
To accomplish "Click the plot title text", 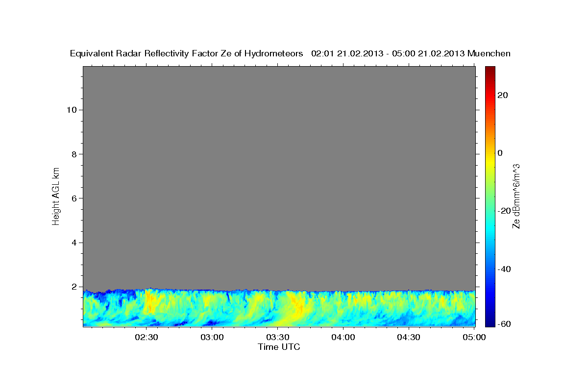I will point(290,53).
